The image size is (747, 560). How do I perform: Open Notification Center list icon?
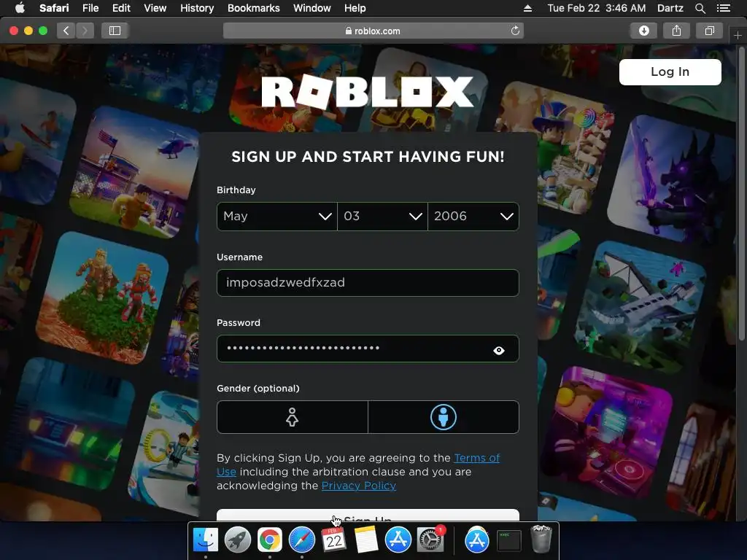tap(723, 8)
